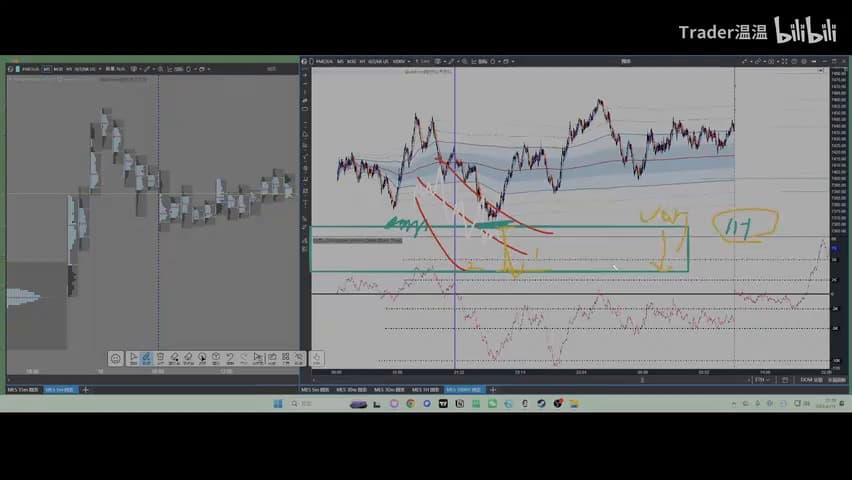Select crosshair tool at top of right chart sidebar

pos(304,75)
